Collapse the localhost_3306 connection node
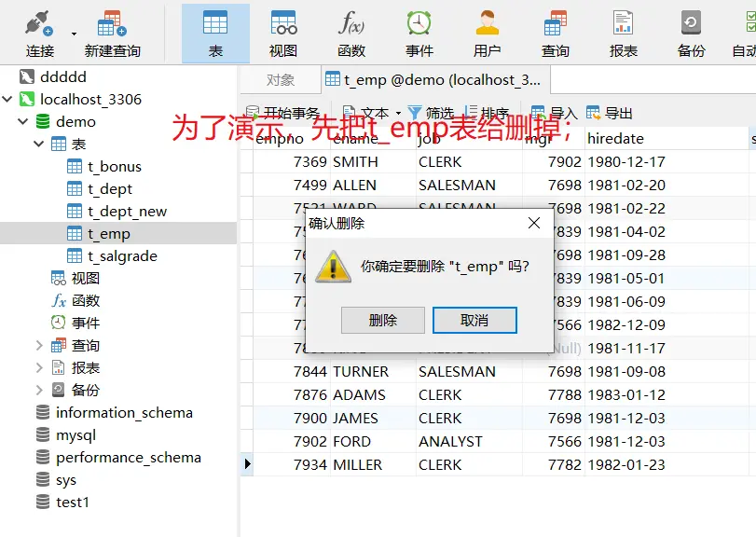This screenshot has width=756, height=537. 7,100
